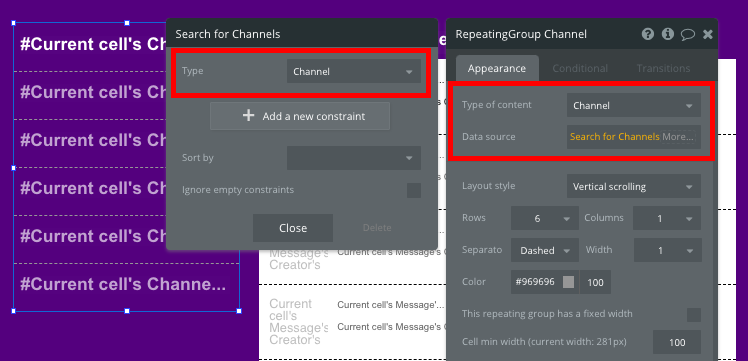Click Add a new constraint button
Viewport: 748px width, 361px height.
[300, 116]
